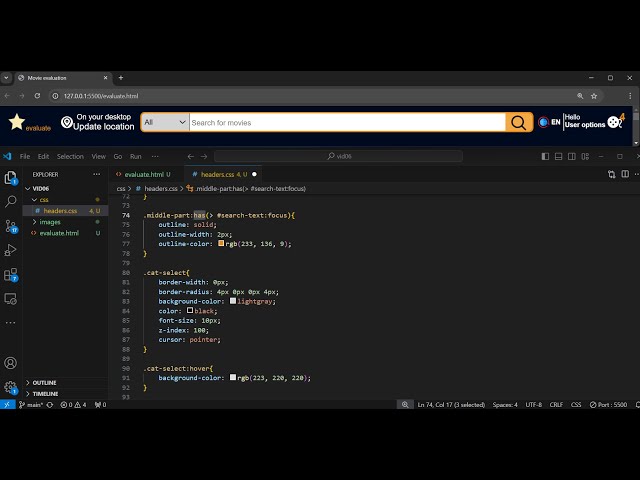The image size is (640, 480).
Task: Click headers.css breadcrumb segment
Action: pos(161,189)
